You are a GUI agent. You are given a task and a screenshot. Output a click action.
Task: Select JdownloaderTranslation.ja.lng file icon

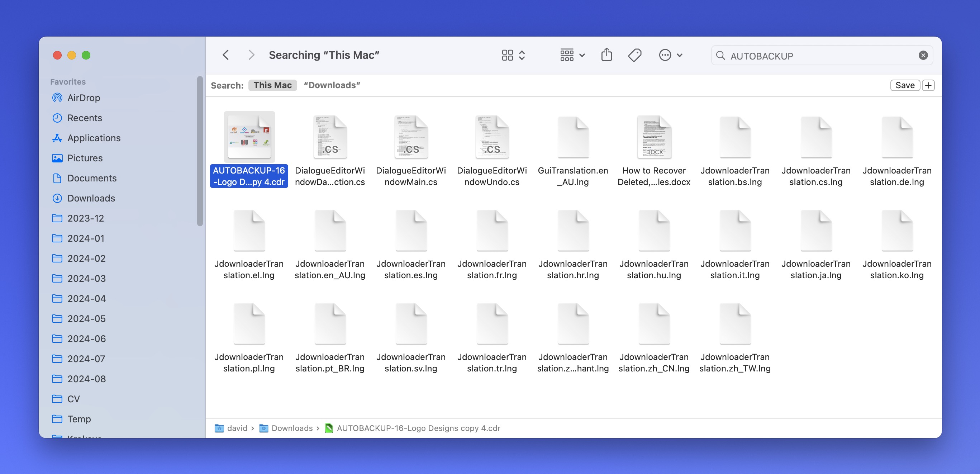[x=816, y=230]
